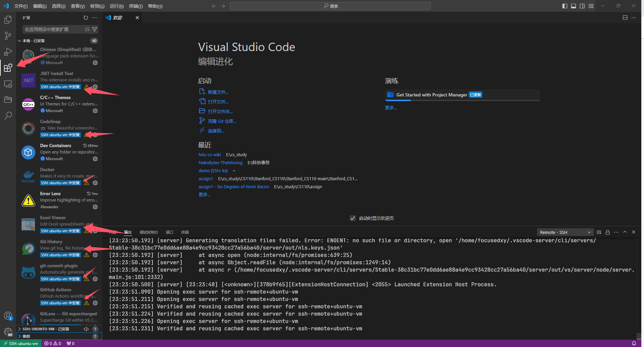
Task: Open gear for Chinese (Simplified) extension
Action: point(95,63)
